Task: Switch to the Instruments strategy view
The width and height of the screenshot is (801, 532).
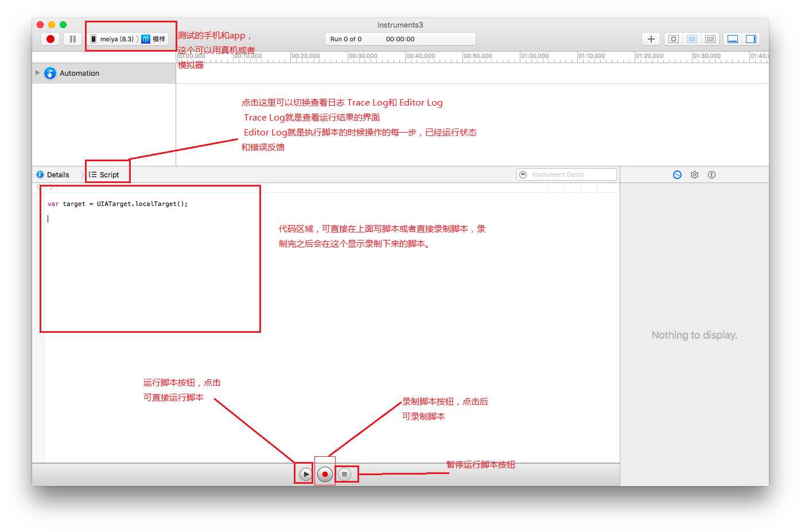Action: (x=692, y=39)
